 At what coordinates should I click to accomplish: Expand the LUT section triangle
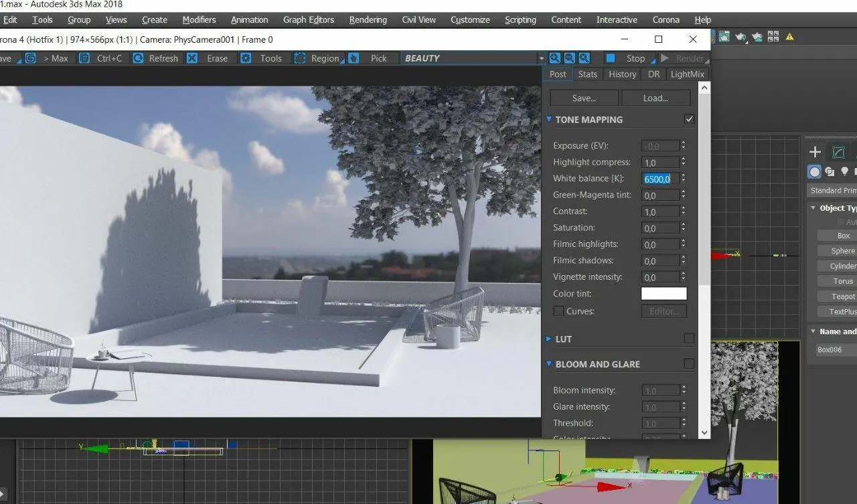point(549,339)
